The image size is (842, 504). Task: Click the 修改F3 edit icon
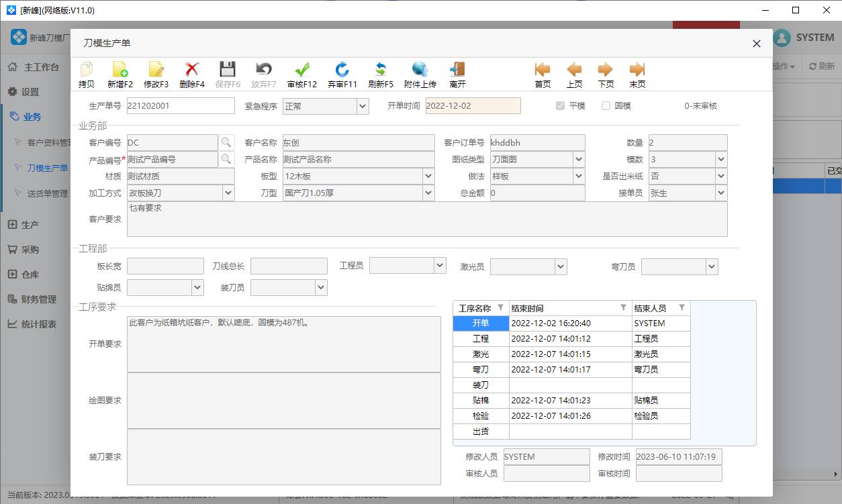tap(156, 69)
